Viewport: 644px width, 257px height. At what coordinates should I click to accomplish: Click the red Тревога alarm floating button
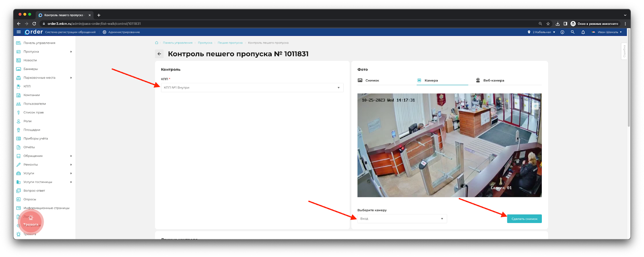[31, 222]
